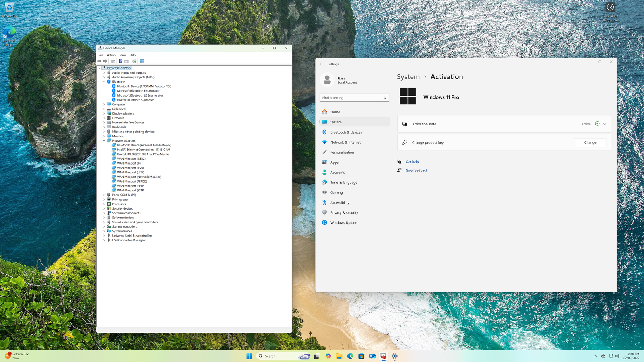Expand Sound, video and game controllers

[104, 222]
